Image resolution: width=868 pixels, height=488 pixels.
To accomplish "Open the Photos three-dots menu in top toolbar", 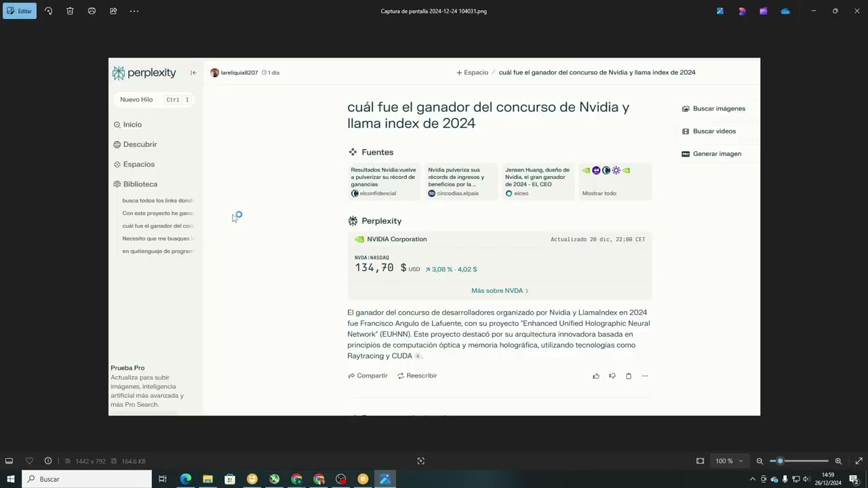I will tap(134, 11).
